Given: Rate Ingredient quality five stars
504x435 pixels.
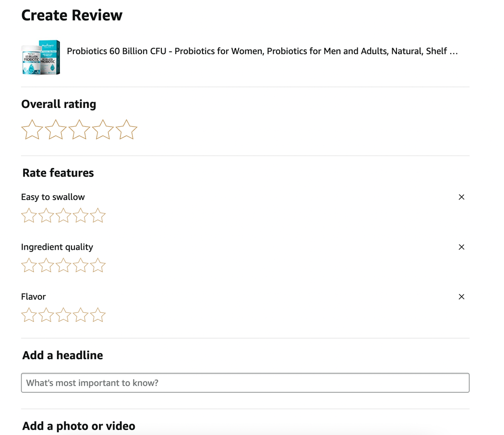Looking at the screenshot, I should 98,266.
